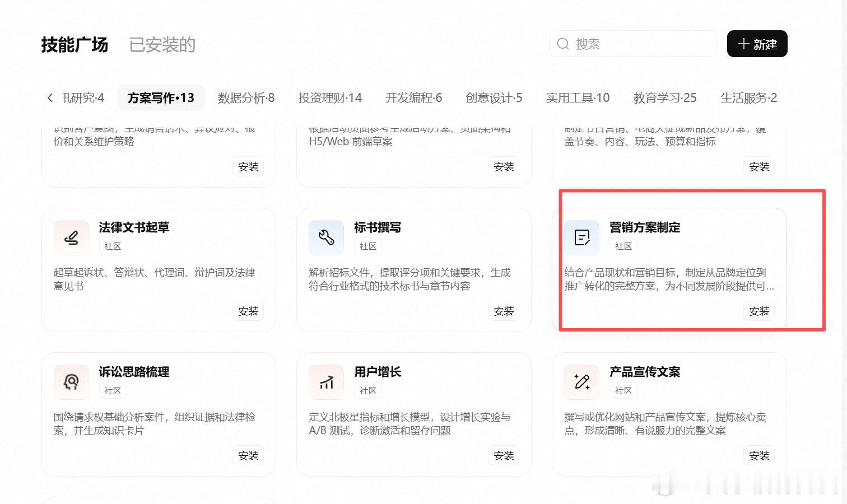Open the 营销方案制定 skill title
Viewport: 847px width, 504px height.
pyautogui.click(x=645, y=227)
